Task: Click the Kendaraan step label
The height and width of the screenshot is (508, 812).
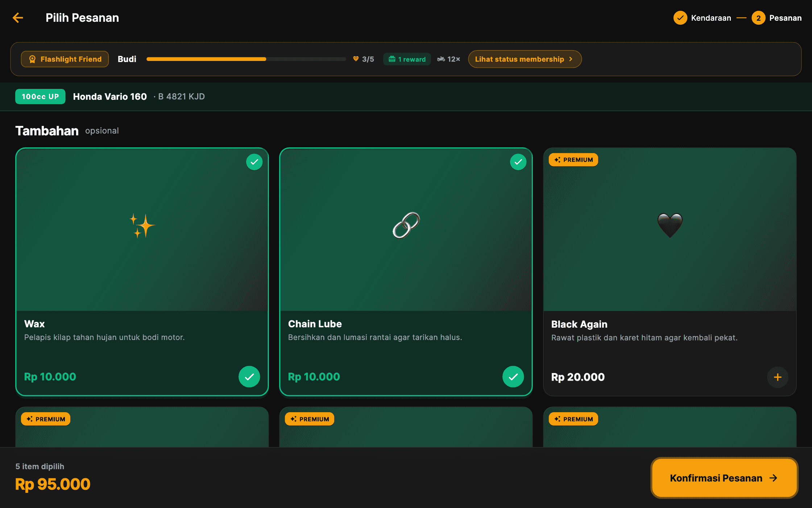Action: coord(711,18)
